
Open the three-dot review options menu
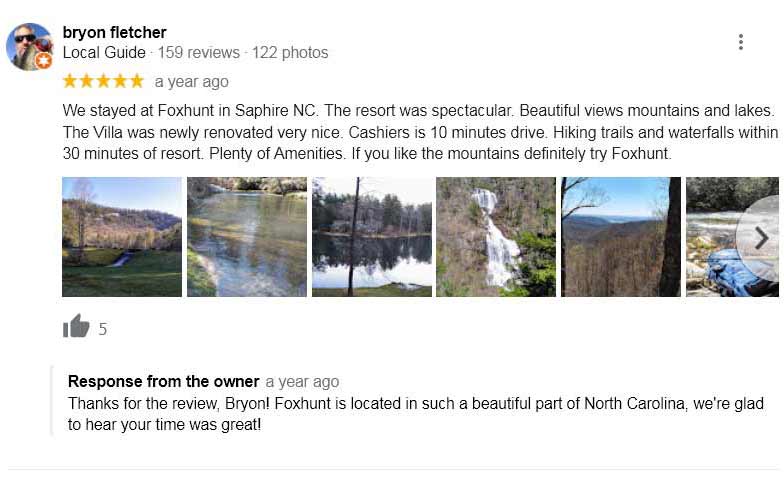tap(740, 42)
